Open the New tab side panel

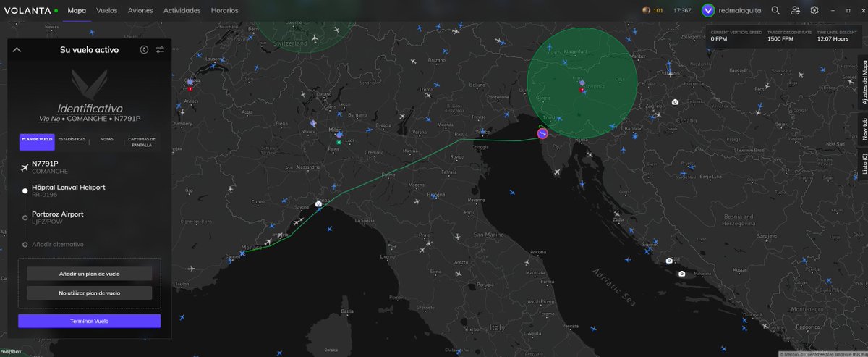(x=864, y=129)
